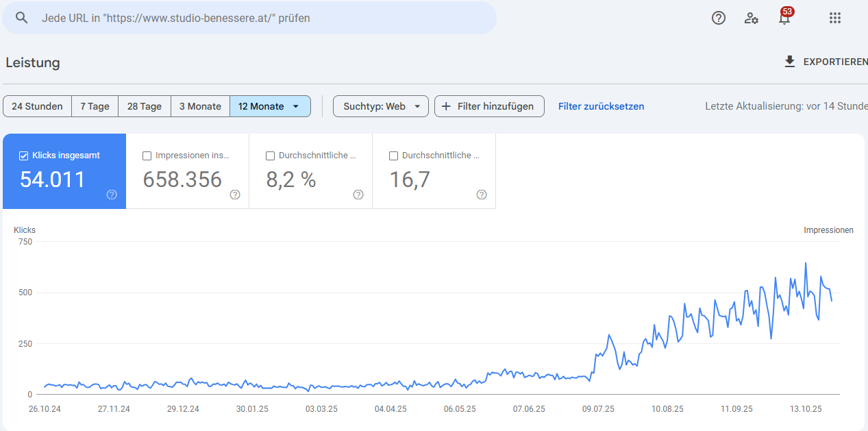This screenshot has width=868, height=431.
Task: Switch to the 3 Monate tab
Action: [x=200, y=106]
